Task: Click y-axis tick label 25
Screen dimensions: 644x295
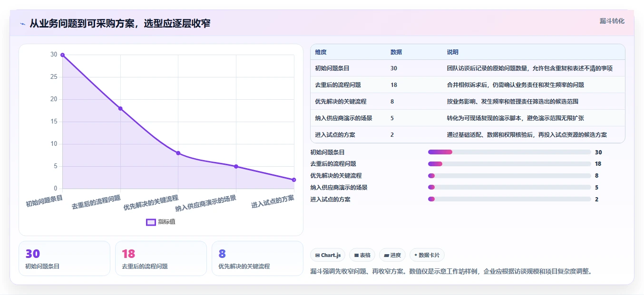Action: click(x=54, y=77)
